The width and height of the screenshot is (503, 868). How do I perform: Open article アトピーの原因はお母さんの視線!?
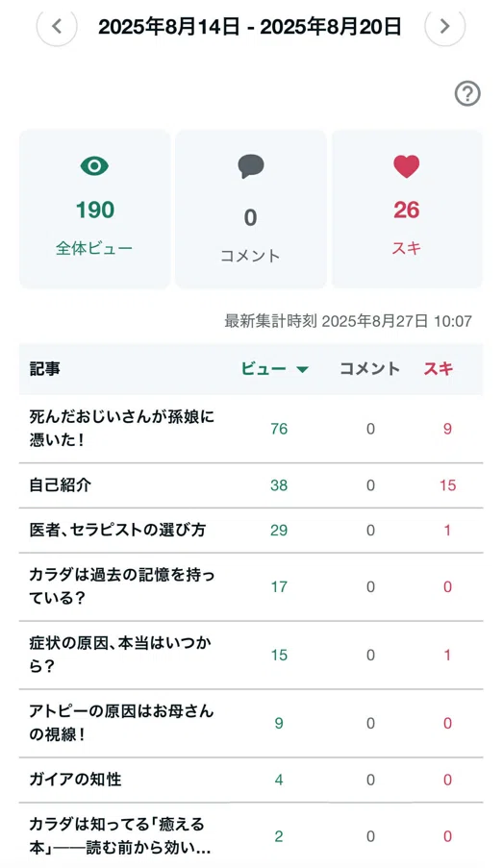[121, 723]
